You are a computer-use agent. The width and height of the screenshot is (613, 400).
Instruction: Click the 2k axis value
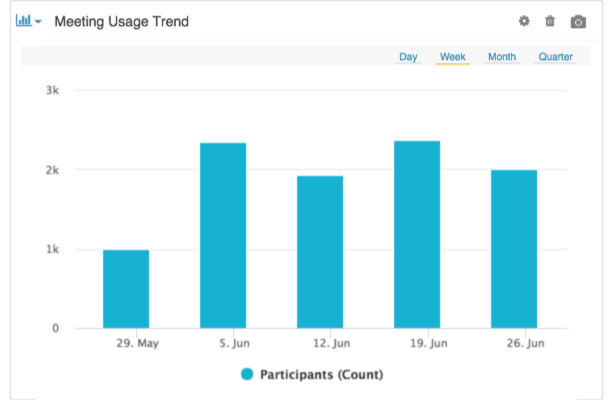[52, 170]
